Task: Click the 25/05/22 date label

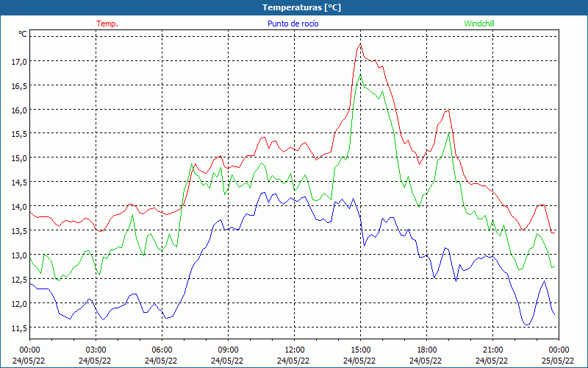Action: pyautogui.click(x=558, y=361)
